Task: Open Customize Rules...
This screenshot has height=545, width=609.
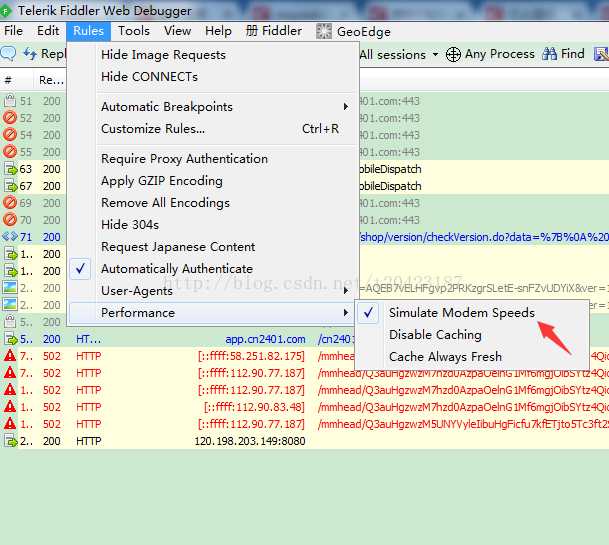Action: click(x=212, y=128)
